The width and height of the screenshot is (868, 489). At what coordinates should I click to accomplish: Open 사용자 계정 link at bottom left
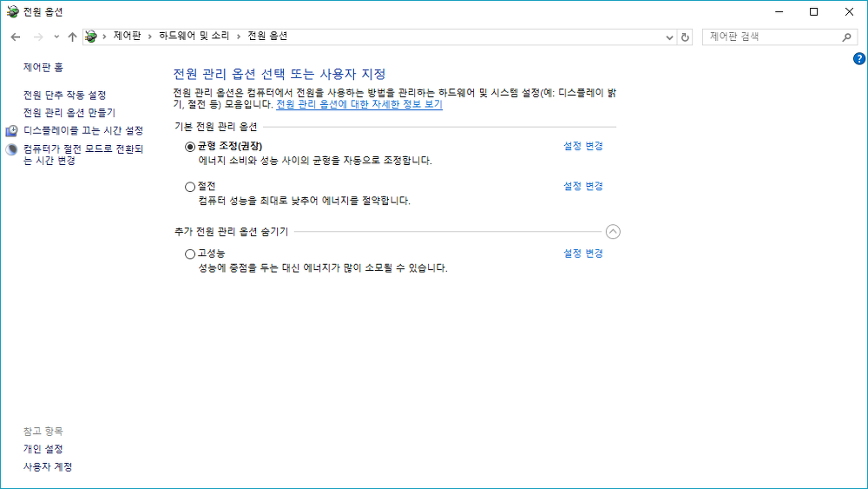click(x=48, y=467)
